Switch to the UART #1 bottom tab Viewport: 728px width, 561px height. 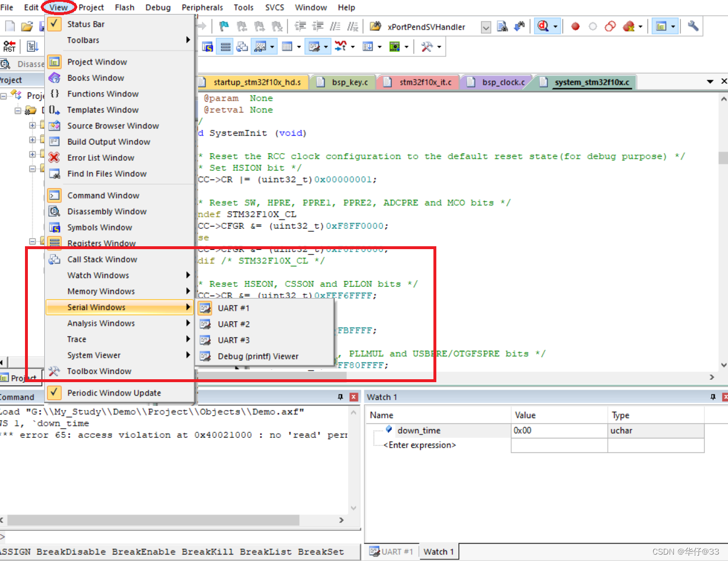pos(392,552)
